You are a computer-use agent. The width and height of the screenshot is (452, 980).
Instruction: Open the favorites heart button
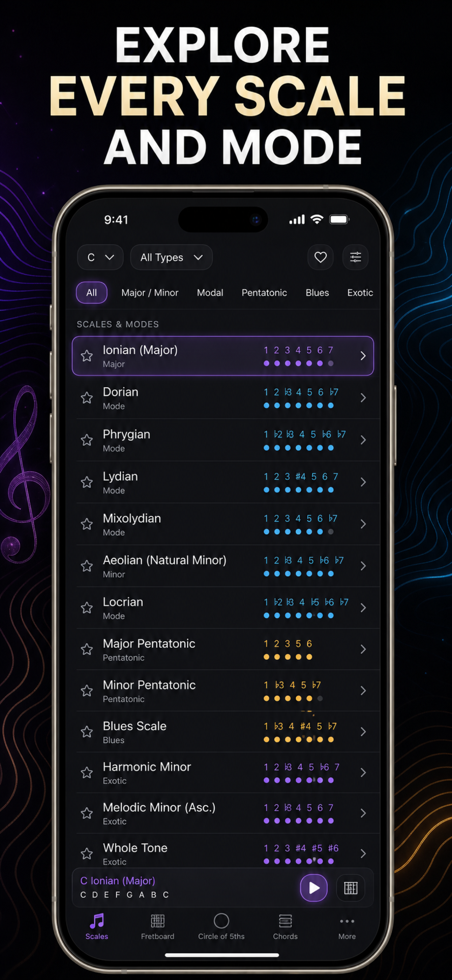320,257
